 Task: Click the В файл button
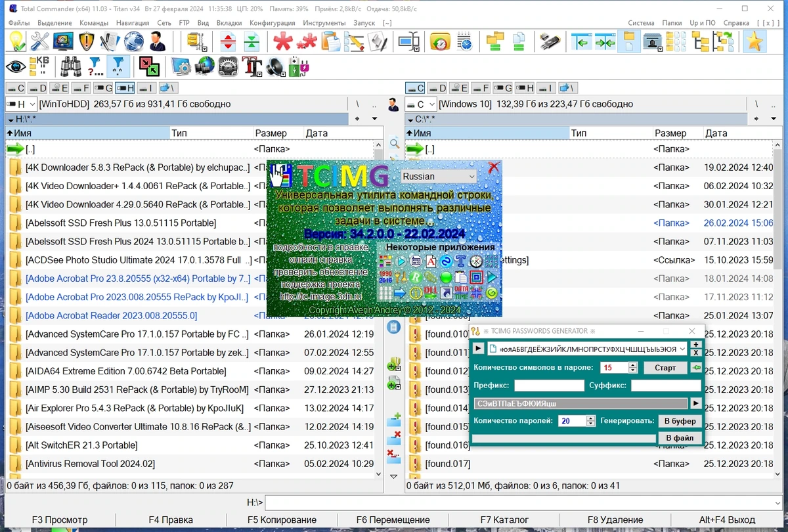pyautogui.click(x=680, y=438)
